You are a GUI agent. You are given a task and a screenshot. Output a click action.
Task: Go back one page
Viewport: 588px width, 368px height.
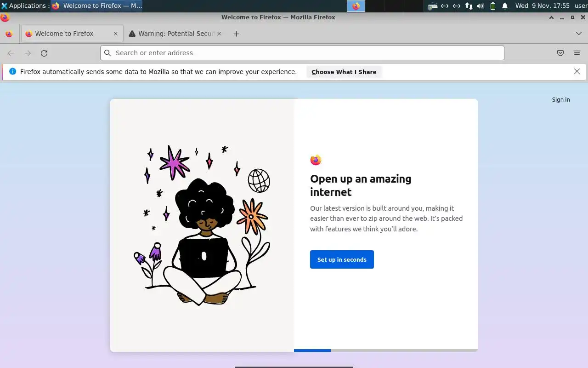click(11, 53)
